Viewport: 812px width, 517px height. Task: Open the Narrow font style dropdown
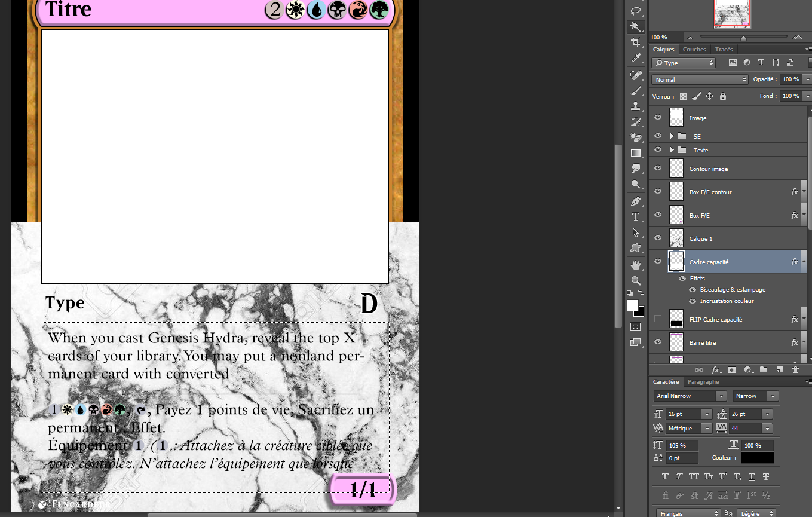(773, 396)
